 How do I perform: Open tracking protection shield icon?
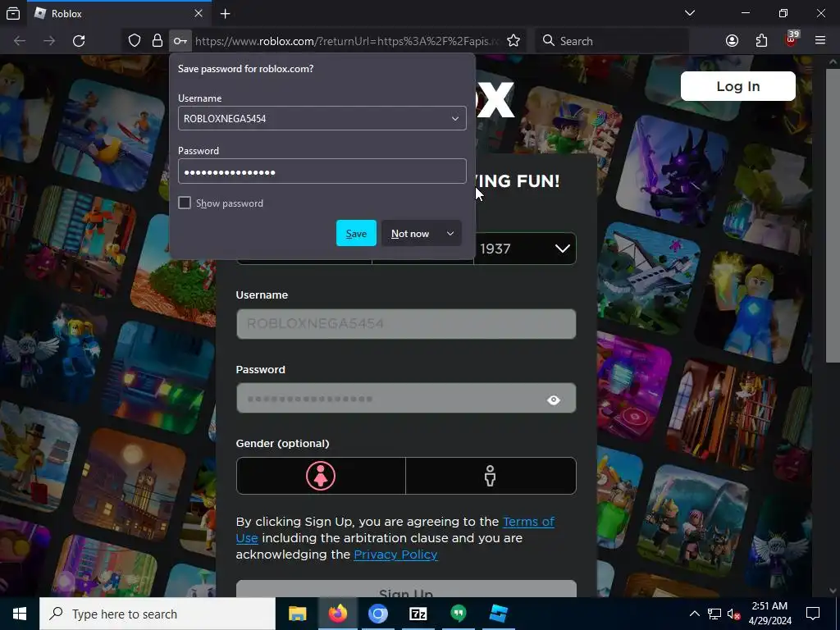[x=135, y=41]
